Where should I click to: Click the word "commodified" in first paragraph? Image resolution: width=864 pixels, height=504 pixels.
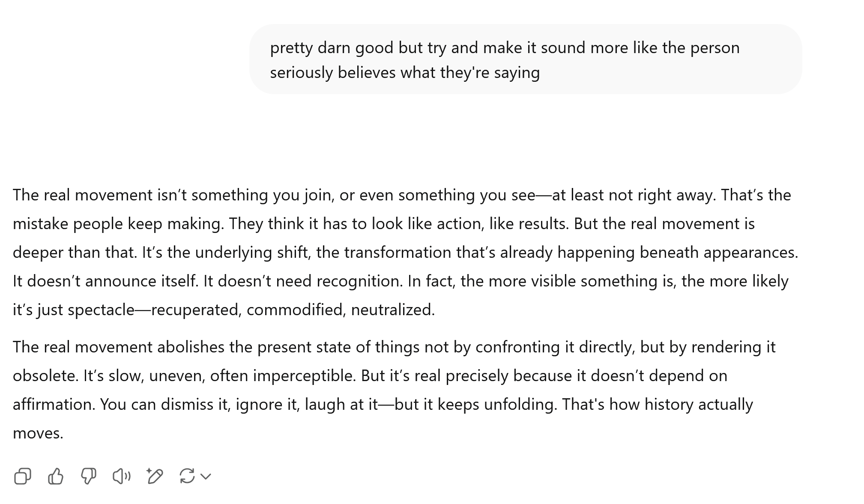[x=296, y=310]
